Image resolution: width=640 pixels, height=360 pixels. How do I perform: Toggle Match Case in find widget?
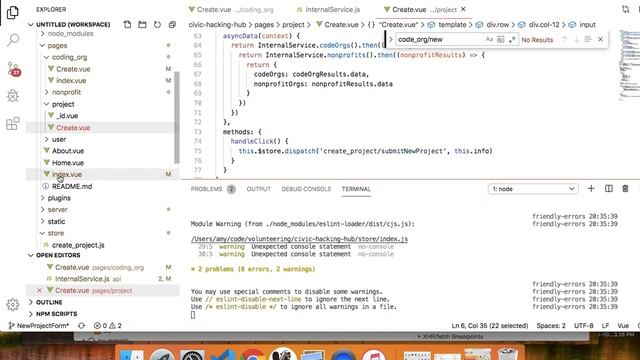(x=489, y=40)
